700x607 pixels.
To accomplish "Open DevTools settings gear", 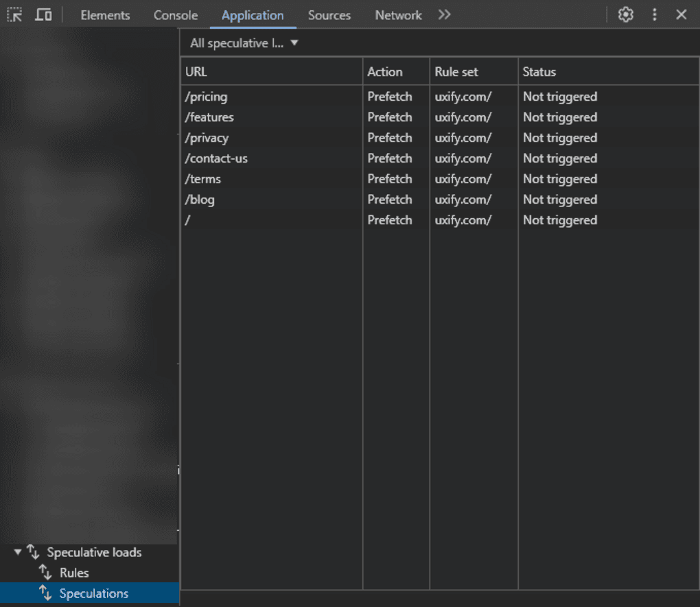I will (625, 14).
